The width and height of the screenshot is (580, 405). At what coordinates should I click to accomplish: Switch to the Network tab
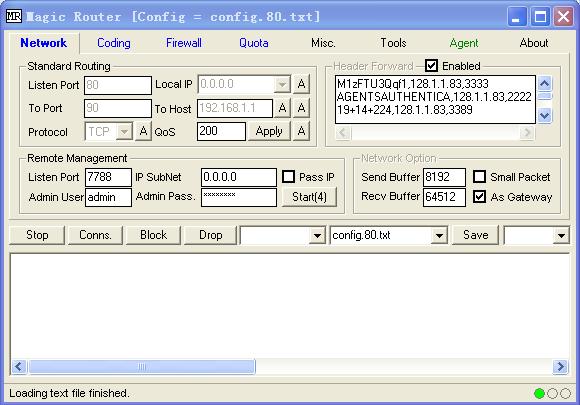click(x=44, y=43)
